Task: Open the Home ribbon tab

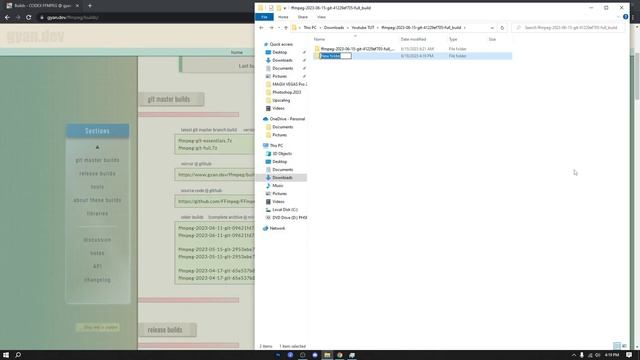Action: click(x=283, y=17)
